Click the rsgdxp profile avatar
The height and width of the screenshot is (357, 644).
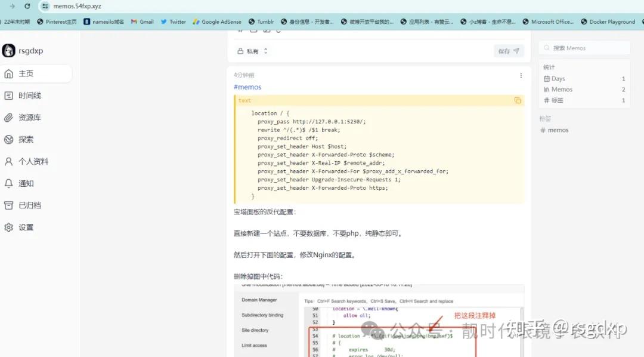coord(8,50)
